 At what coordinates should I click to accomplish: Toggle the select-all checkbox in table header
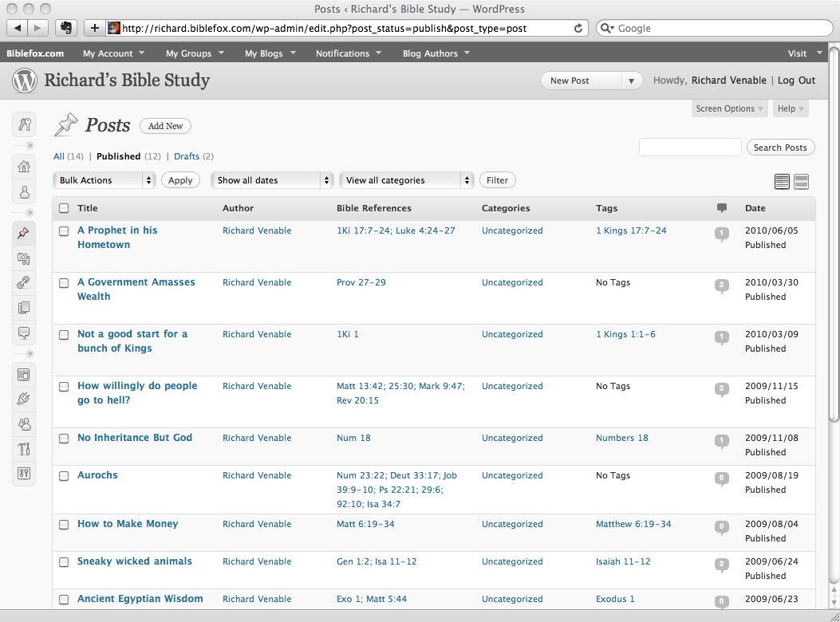pos(64,208)
